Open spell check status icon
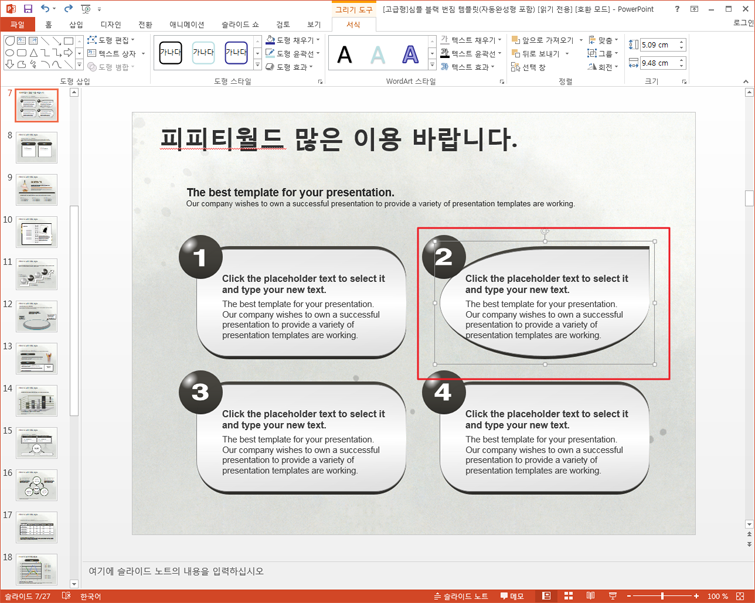 click(x=66, y=596)
